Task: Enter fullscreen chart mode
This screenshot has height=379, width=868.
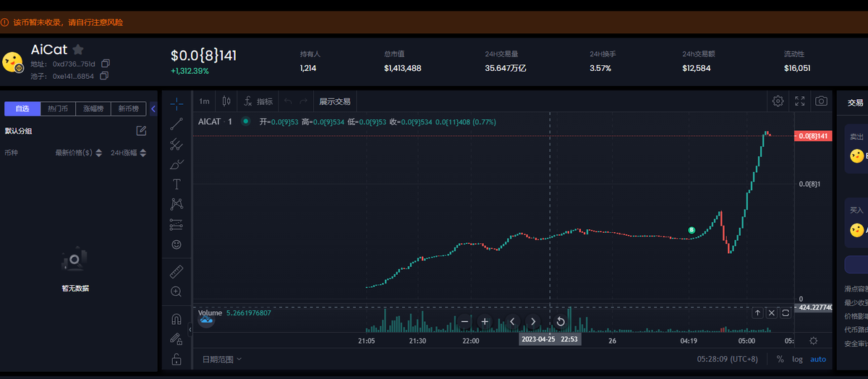Action: coord(800,101)
